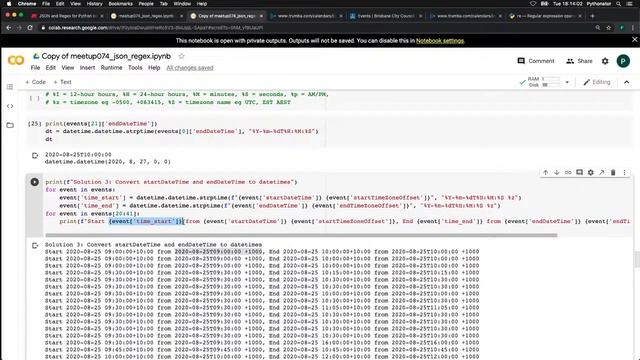Open the Files folder sidebar icon

tap(10, 125)
